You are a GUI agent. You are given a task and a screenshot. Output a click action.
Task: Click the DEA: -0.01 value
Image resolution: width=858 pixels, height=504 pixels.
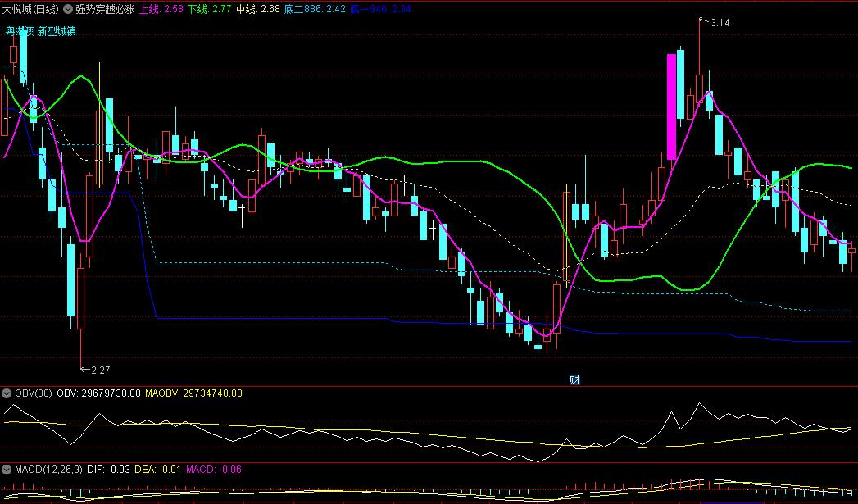(157, 469)
